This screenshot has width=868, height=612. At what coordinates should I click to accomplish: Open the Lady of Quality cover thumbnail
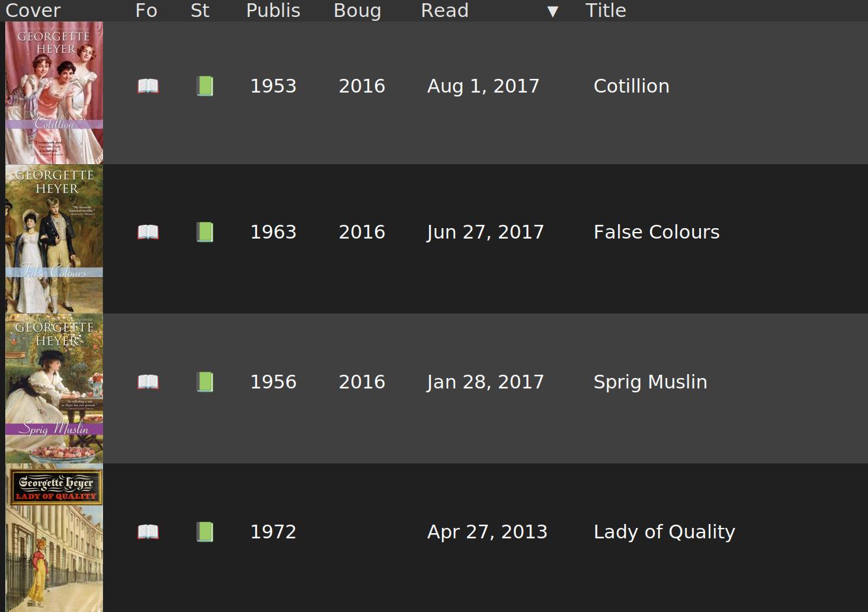(54, 538)
